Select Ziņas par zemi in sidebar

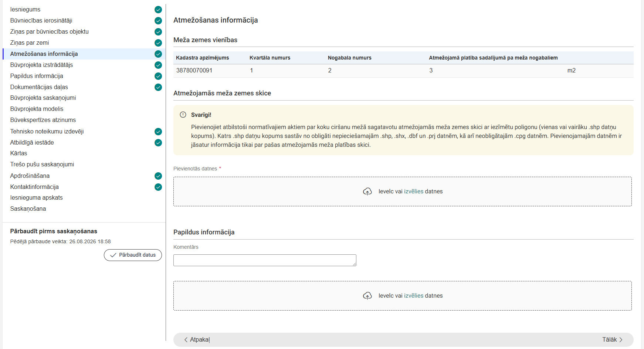point(30,43)
